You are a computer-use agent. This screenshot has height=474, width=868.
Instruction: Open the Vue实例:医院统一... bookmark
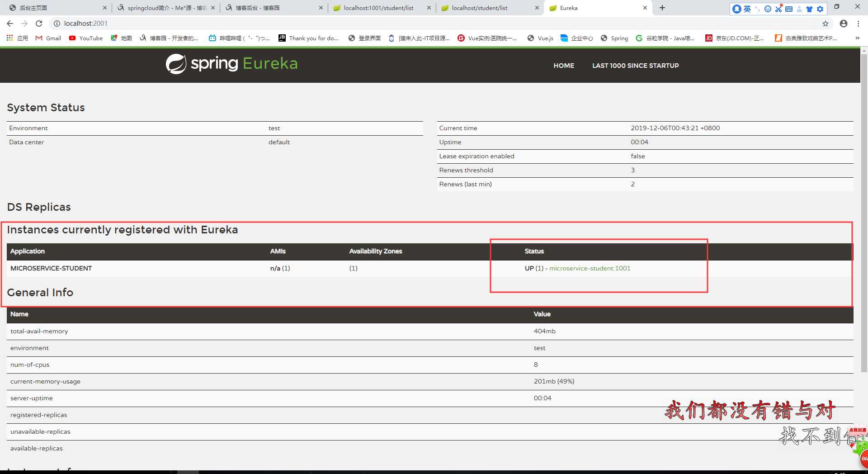(x=487, y=38)
